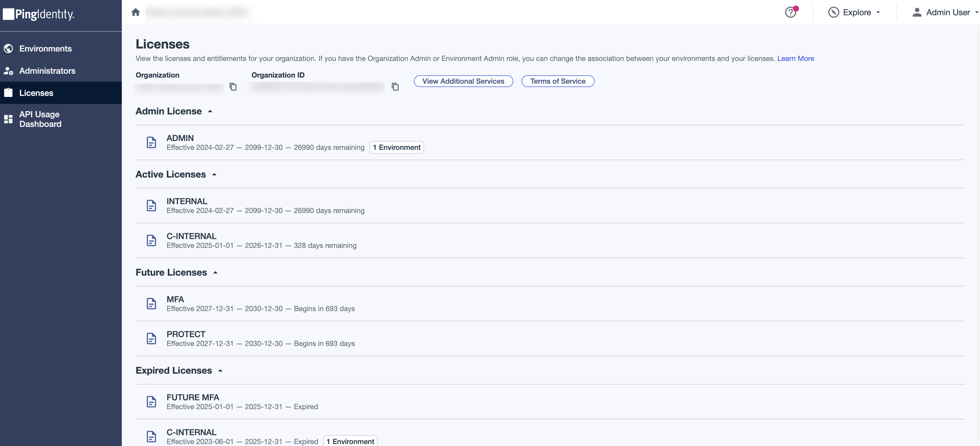
Task: Open the Admin User account menu
Action: pos(946,12)
